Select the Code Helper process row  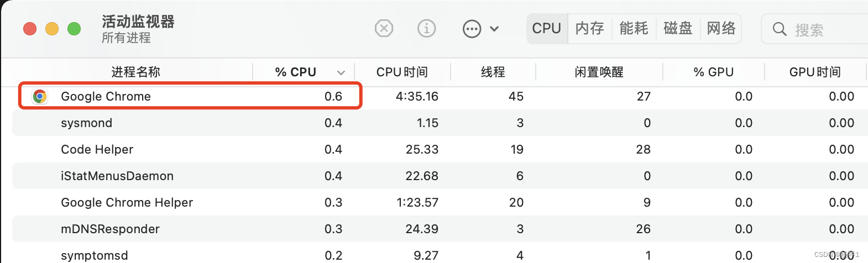tap(440, 149)
